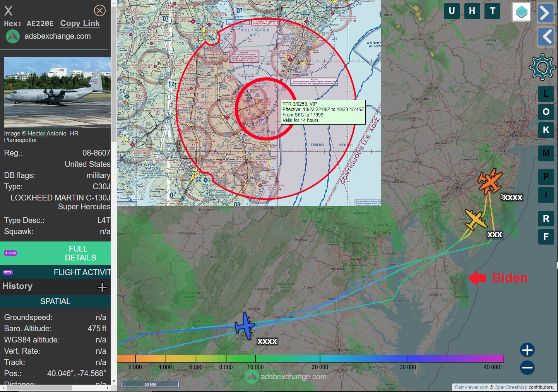558x392 pixels.
Task: Click the LOCKHEED MARTIN C-130J description
Action: [60, 202]
